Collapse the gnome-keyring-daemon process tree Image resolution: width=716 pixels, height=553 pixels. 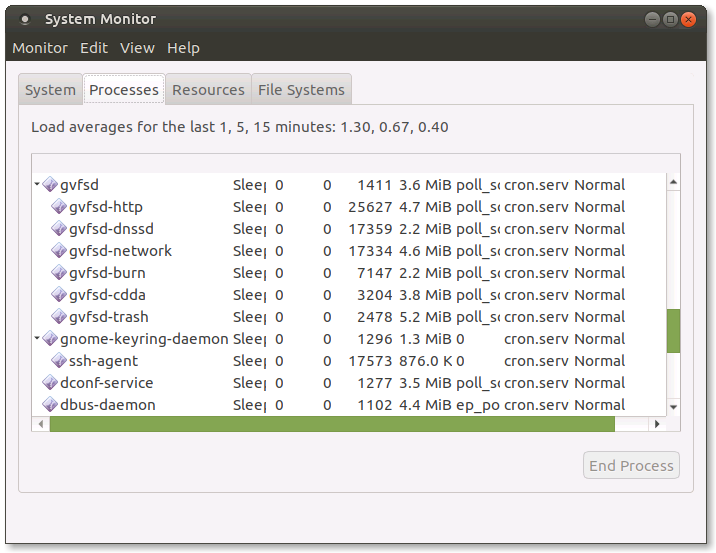click(37, 339)
